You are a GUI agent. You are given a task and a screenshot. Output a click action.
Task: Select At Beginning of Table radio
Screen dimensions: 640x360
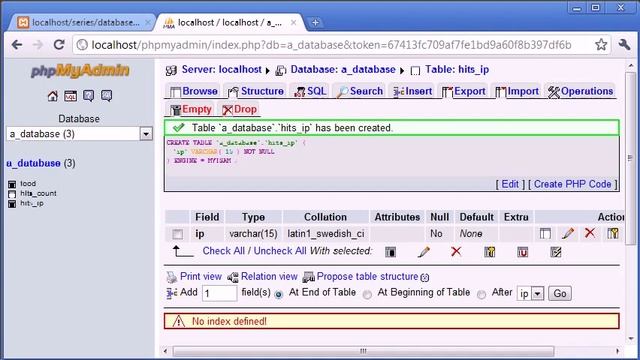367,294
